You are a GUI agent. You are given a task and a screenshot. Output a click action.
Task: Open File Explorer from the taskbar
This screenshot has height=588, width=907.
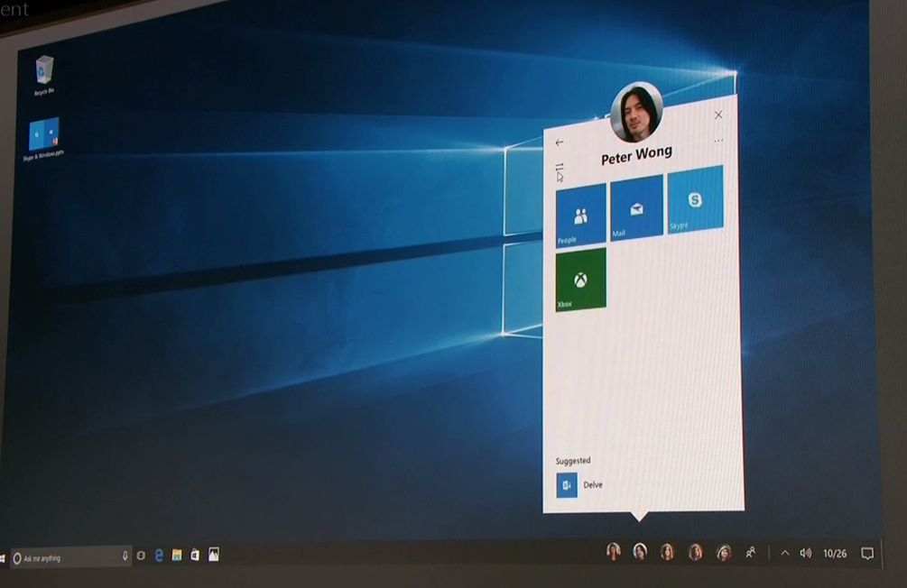177,555
